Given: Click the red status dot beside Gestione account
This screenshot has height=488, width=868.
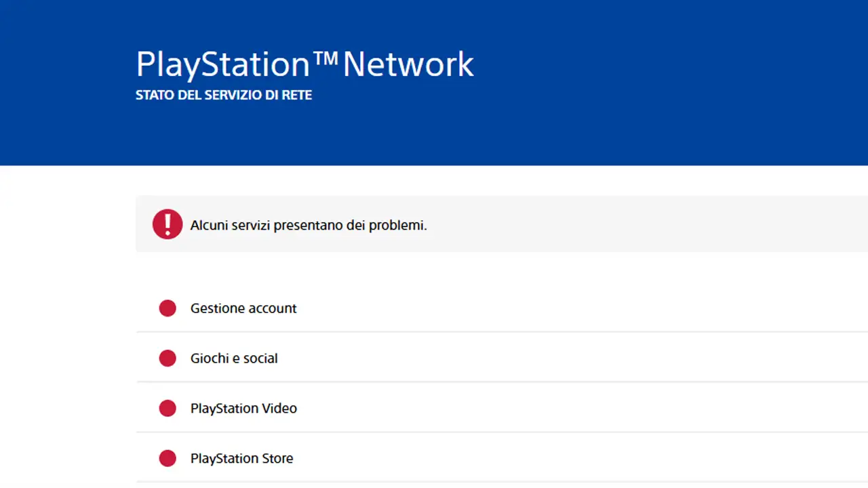Looking at the screenshot, I should click(x=167, y=308).
